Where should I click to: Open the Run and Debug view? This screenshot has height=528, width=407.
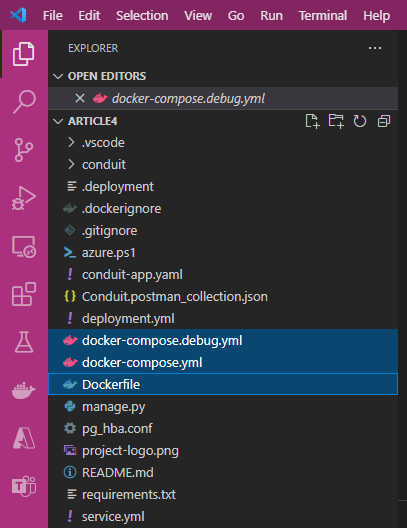24,198
